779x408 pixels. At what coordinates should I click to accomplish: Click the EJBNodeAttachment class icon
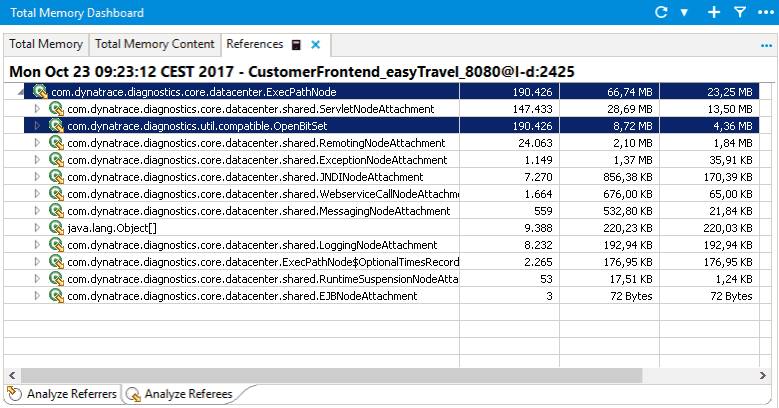(56, 296)
